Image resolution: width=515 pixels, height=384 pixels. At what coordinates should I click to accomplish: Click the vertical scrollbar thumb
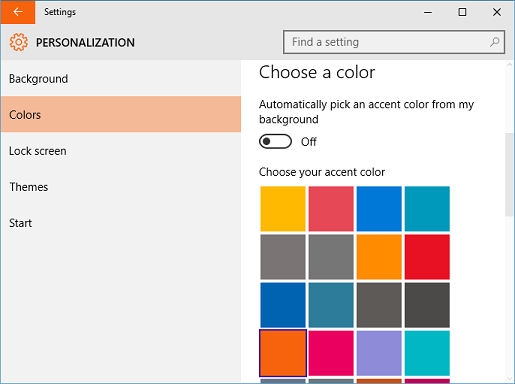pos(509,175)
